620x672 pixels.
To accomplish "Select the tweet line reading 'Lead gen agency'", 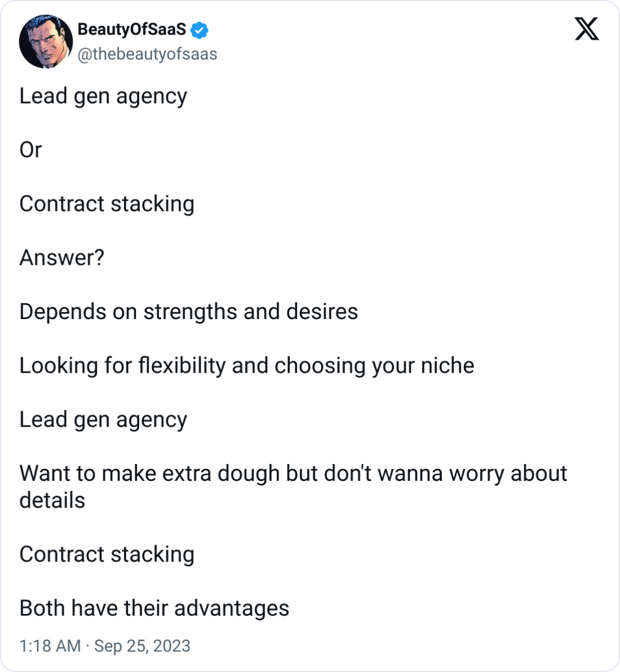I will click(103, 96).
